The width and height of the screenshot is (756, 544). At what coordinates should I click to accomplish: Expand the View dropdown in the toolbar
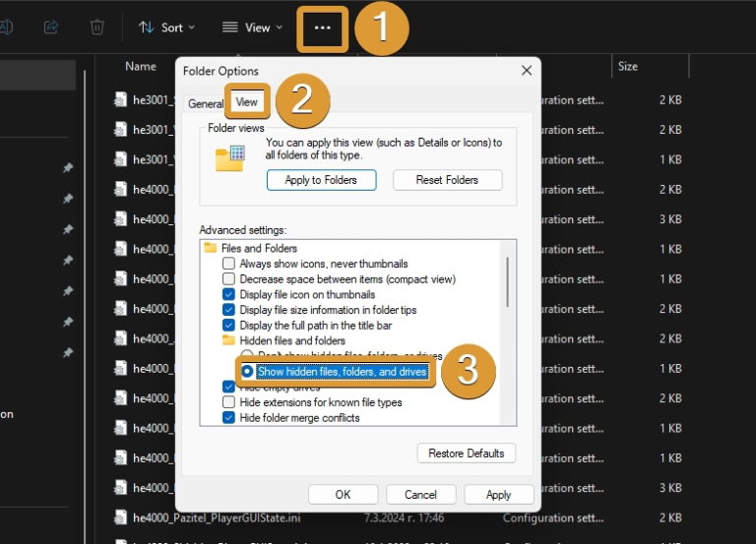(x=252, y=28)
